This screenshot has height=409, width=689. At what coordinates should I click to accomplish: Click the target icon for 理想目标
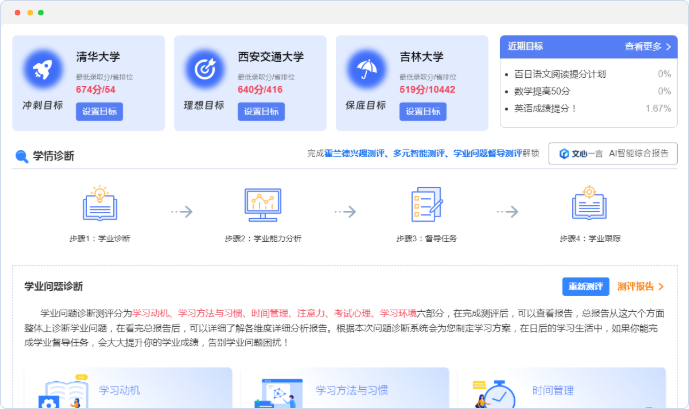tap(205, 69)
